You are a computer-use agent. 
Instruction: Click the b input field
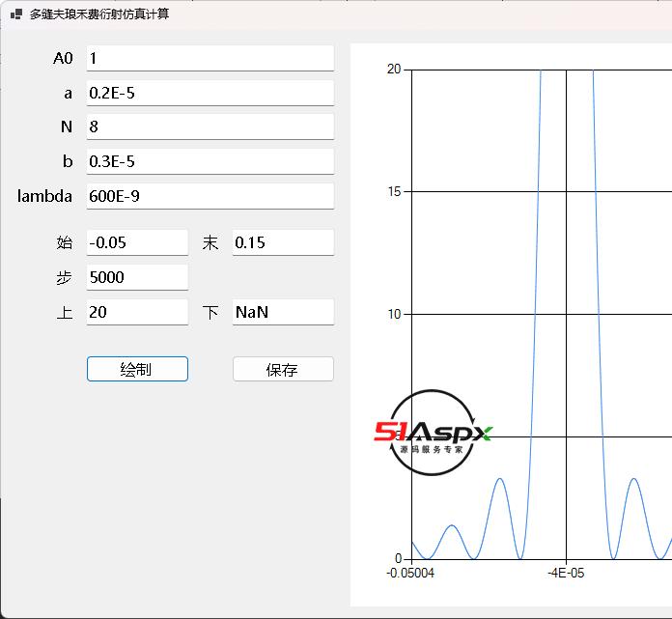(x=210, y=161)
